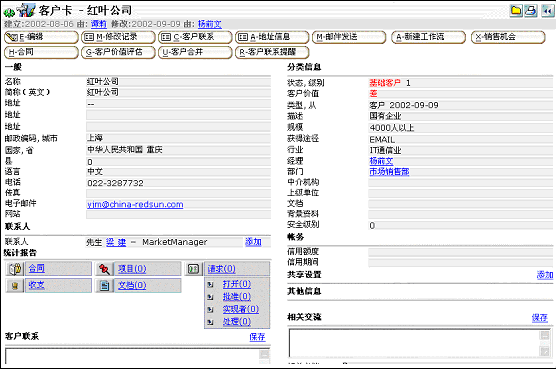Click the printer icon in the title bar
Image resolution: width=556 pixels, height=369 pixels.
(531, 10)
